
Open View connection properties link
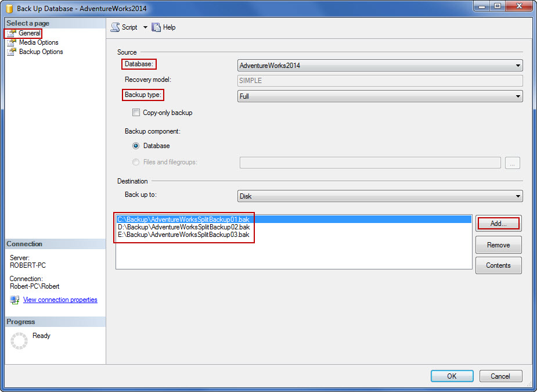click(x=60, y=299)
